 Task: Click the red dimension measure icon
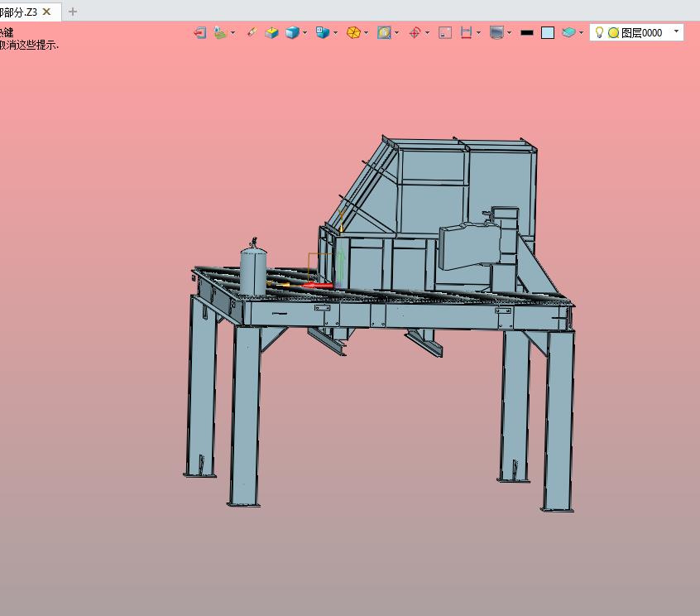coord(466,32)
